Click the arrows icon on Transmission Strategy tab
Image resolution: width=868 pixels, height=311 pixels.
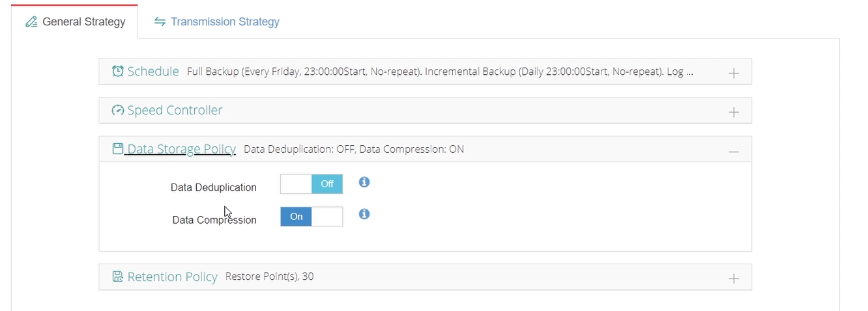pos(160,21)
